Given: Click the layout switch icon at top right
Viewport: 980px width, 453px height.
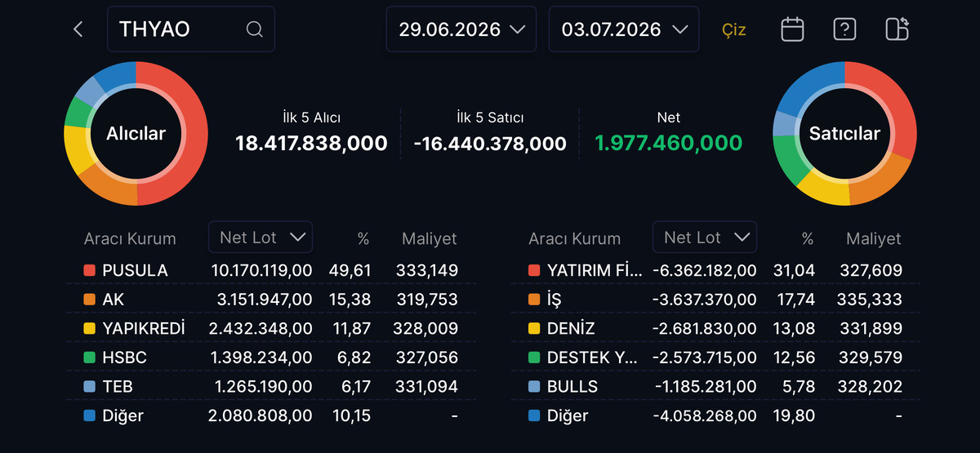Looking at the screenshot, I should 898,29.
